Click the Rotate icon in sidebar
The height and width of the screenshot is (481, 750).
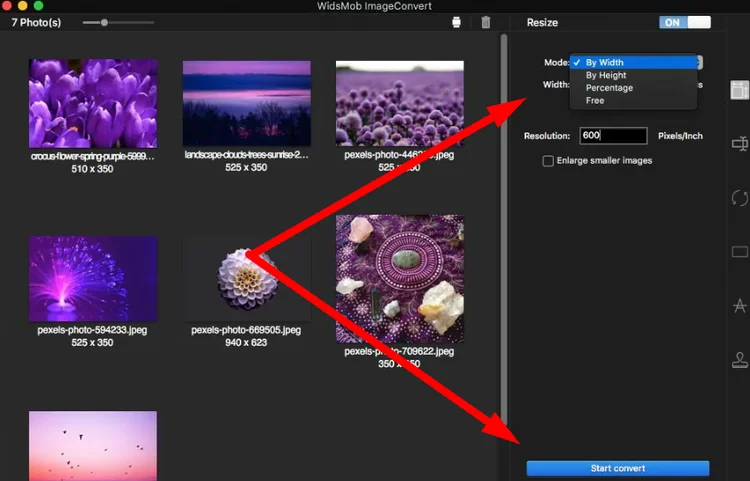740,198
